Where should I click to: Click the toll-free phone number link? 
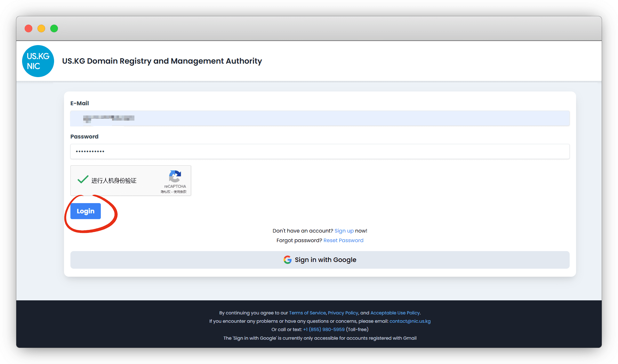(x=324, y=329)
